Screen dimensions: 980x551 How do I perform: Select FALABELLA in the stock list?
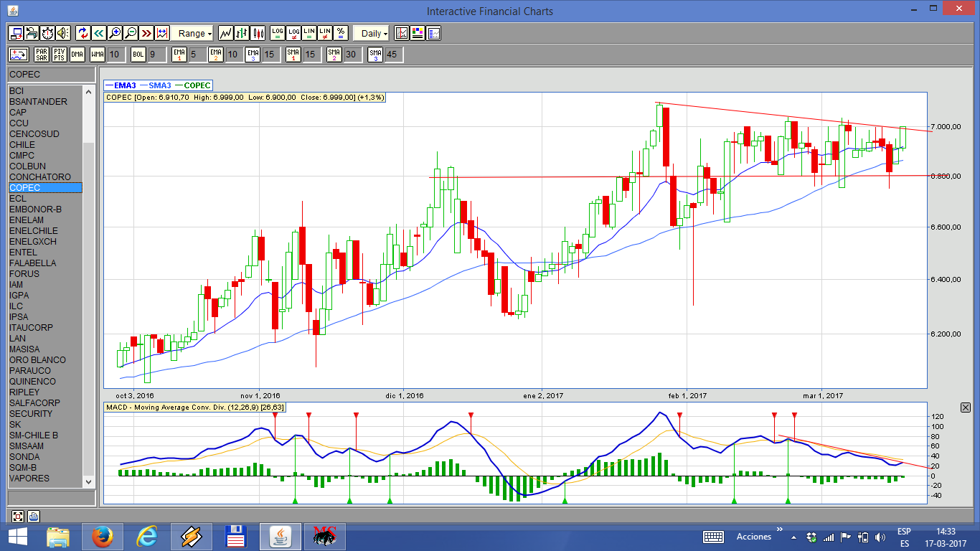(x=32, y=263)
